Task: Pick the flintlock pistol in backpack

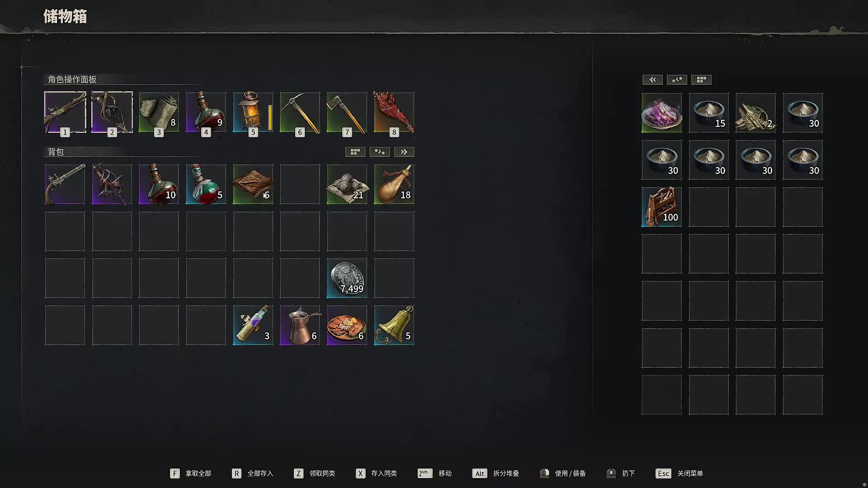Action: (65, 184)
